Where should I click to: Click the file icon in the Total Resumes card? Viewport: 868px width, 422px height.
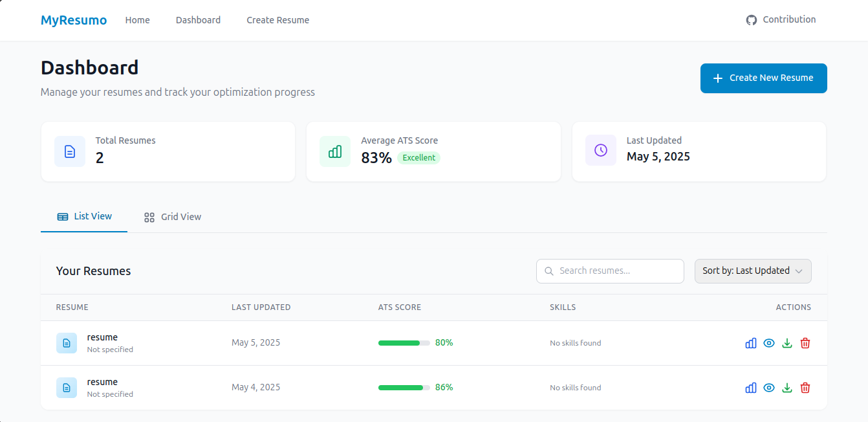coord(70,151)
